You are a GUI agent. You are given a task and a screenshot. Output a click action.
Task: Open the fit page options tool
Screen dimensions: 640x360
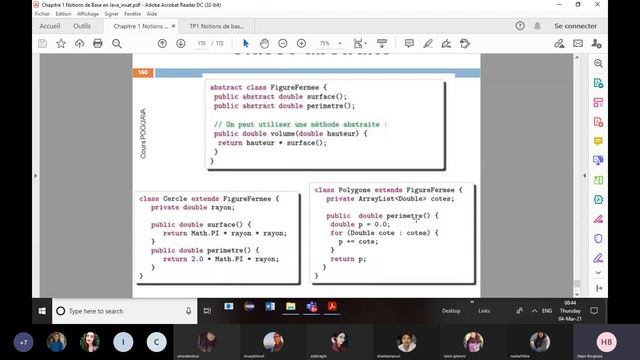pos(360,43)
